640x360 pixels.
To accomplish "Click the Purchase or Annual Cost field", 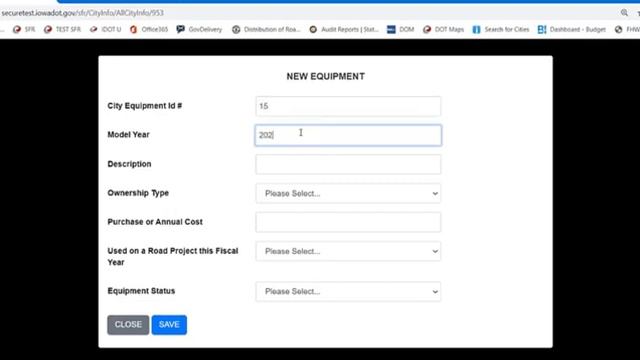I will tap(348, 222).
